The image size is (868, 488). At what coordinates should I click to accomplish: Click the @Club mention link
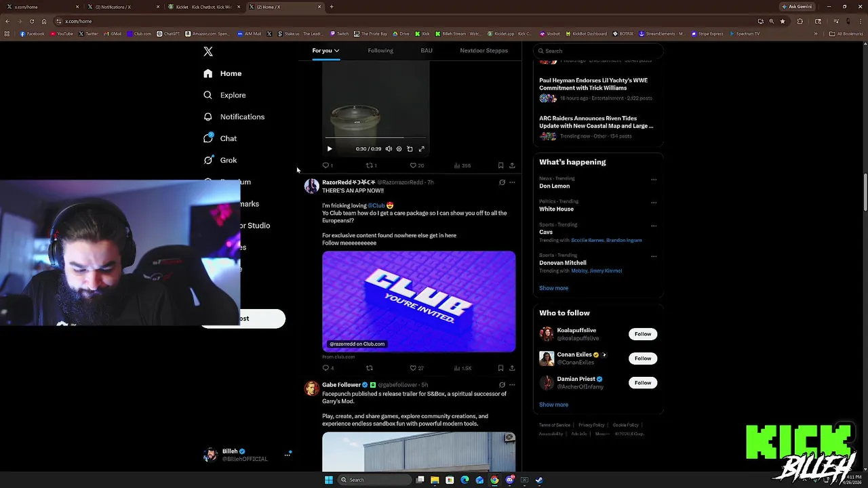pyautogui.click(x=376, y=205)
